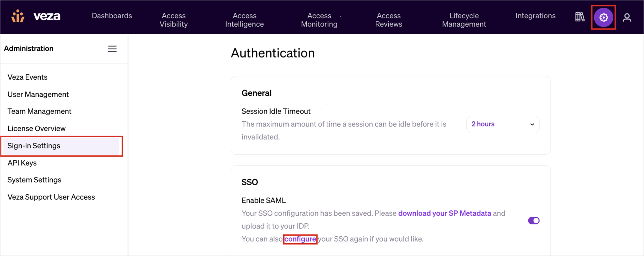Image resolution: width=644 pixels, height=256 pixels.
Task: Open the Integrations page
Action: pos(535,16)
